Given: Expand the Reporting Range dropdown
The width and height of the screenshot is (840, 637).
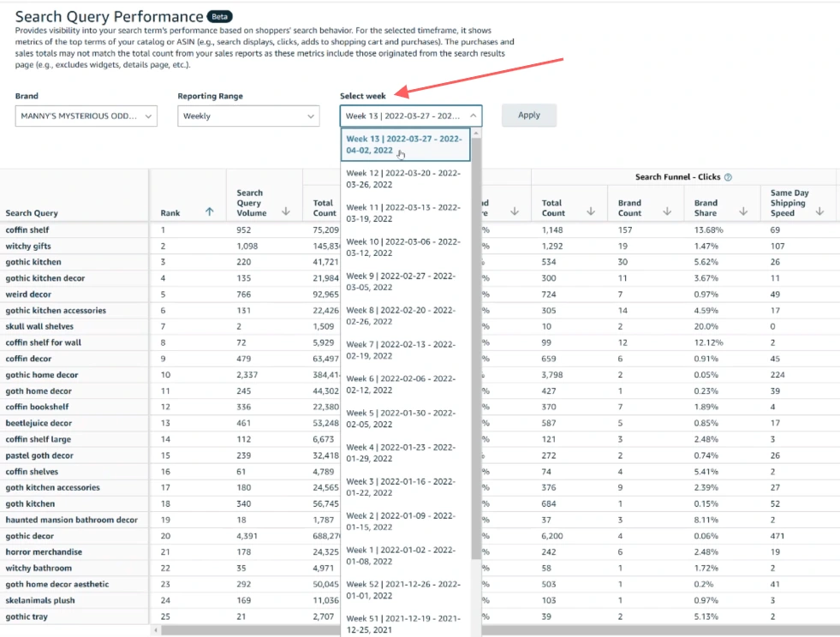Looking at the screenshot, I should [248, 116].
